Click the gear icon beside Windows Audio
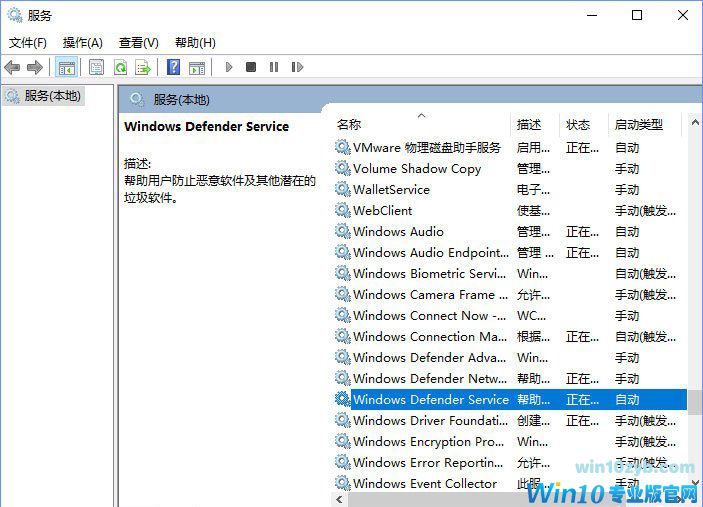 pos(343,231)
